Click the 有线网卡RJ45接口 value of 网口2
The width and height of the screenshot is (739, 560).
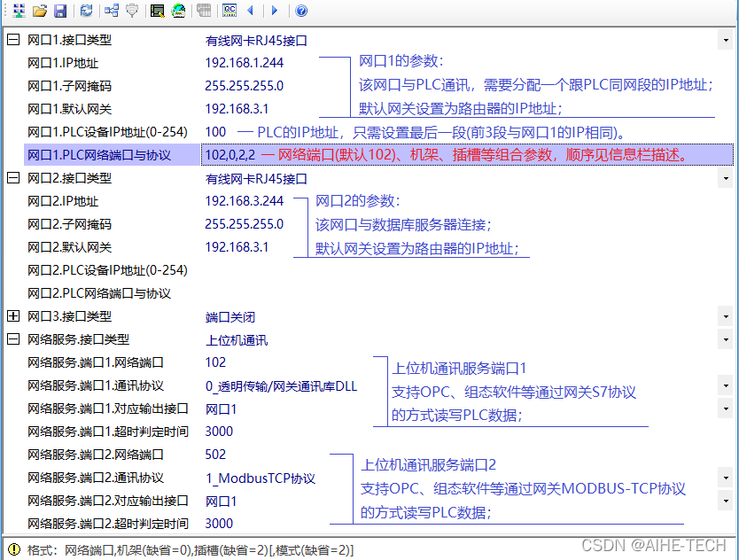click(x=256, y=179)
